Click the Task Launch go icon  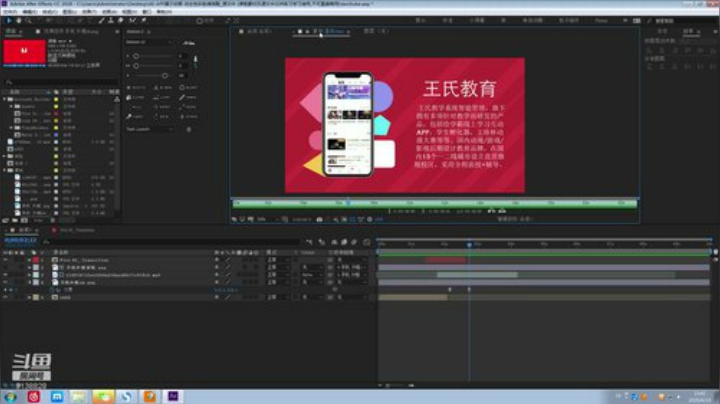coord(189,129)
